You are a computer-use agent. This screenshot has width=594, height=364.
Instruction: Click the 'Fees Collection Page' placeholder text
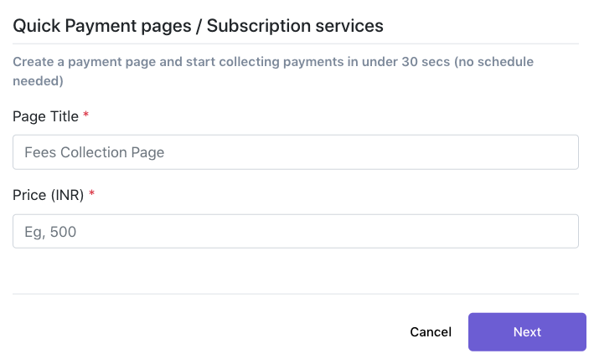(x=95, y=152)
